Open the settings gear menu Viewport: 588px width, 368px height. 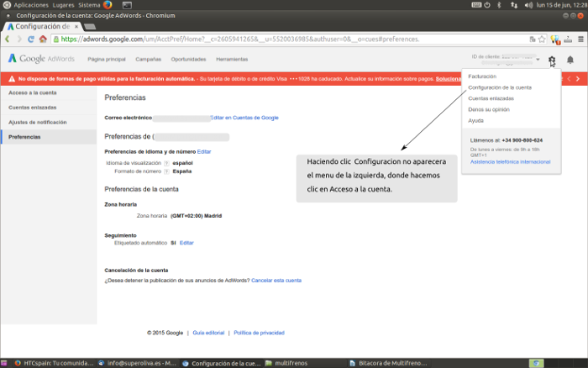click(552, 60)
